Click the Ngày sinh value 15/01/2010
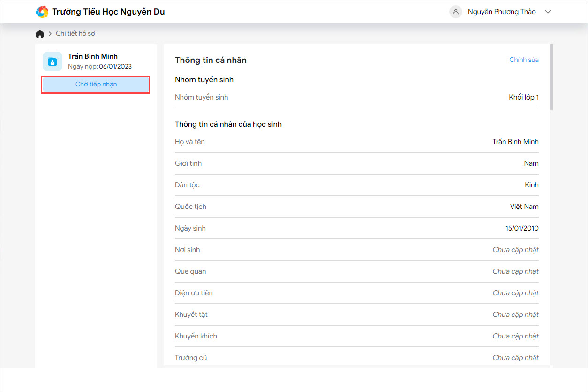Image resolution: width=588 pixels, height=392 pixels. tap(522, 228)
